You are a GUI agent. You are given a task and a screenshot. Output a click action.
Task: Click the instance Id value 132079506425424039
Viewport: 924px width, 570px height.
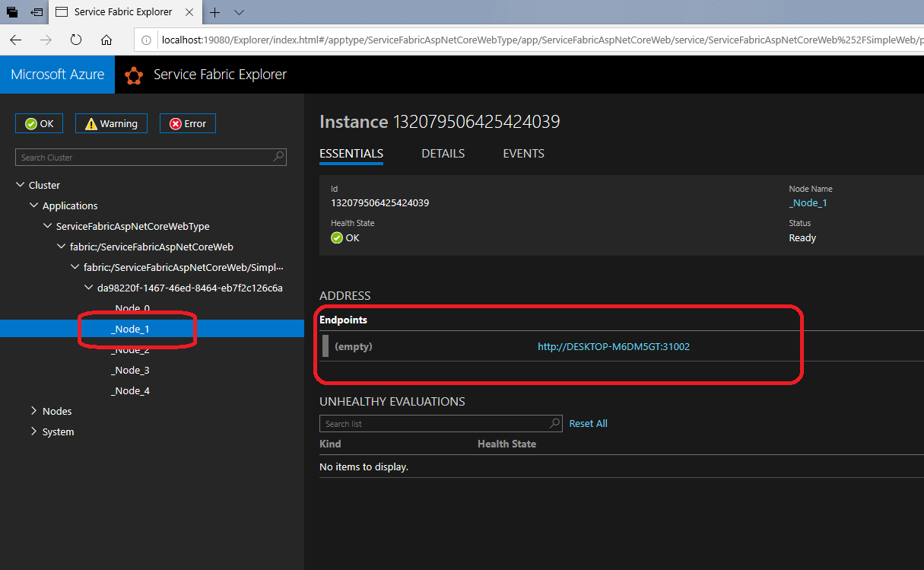coord(379,202)
